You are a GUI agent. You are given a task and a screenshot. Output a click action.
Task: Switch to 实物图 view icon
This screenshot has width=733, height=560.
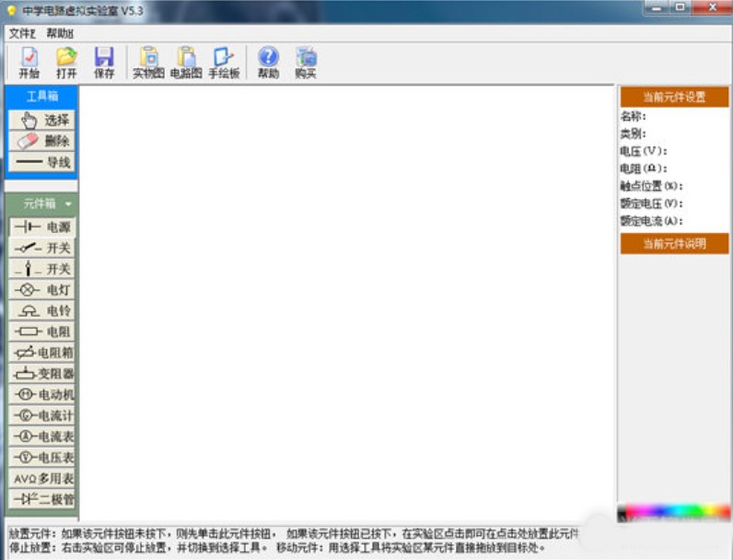pos(148,62)
